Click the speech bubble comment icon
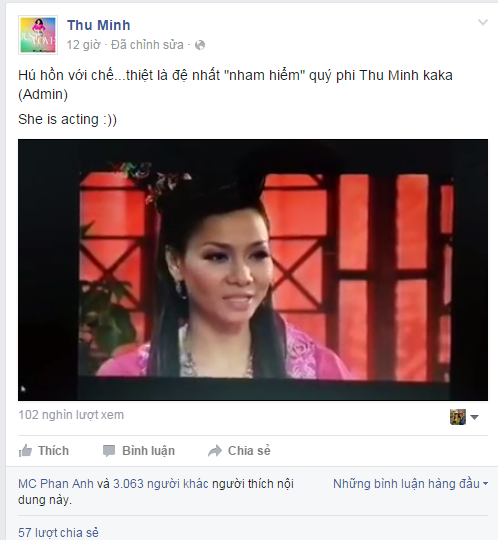 pyautogui.click(x=109, y=451)
